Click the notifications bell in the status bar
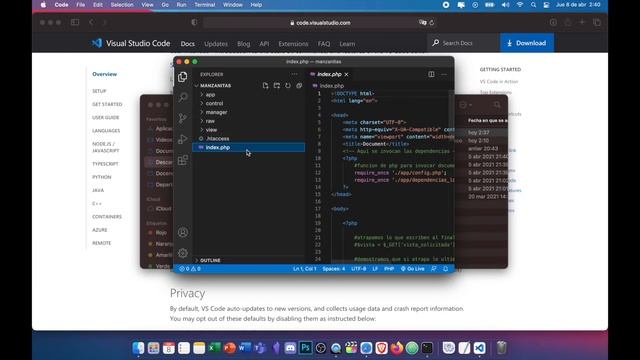The height and width of the screenshot is (360, 640). (x=446, y=269)
